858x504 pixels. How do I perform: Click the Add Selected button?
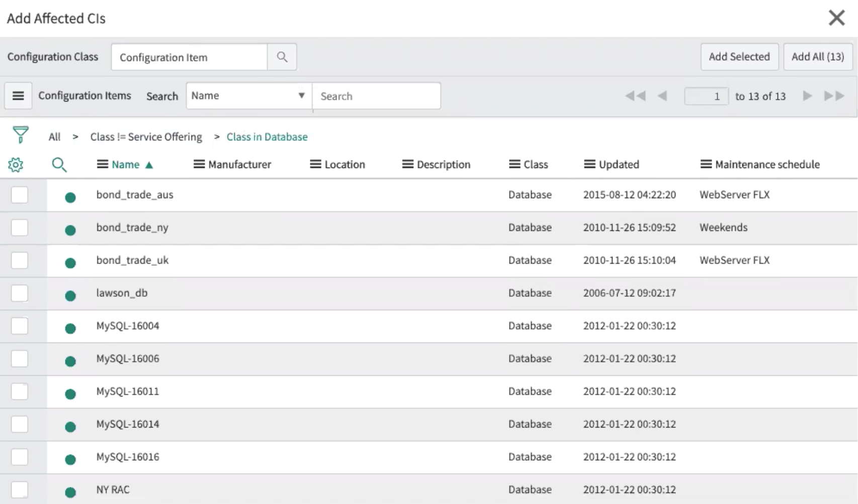(739, 57)
